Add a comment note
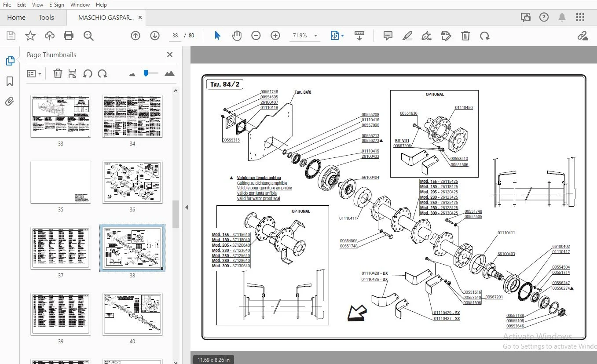Image resolution: width=597 pixels, height=364 pixels. click(x=388, y=36)
